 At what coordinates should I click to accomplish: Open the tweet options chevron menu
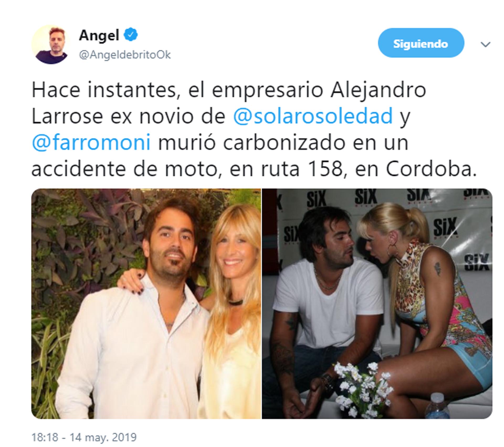(485, 44)
